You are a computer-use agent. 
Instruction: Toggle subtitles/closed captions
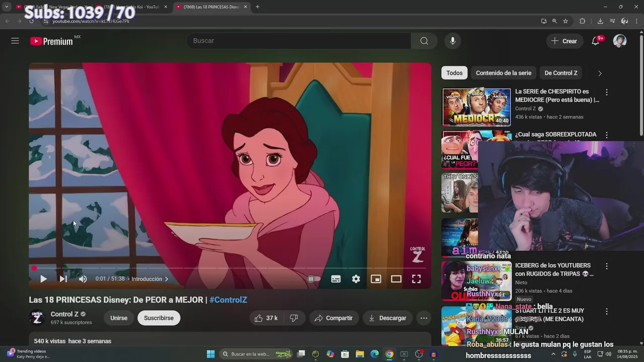point(336,279)
